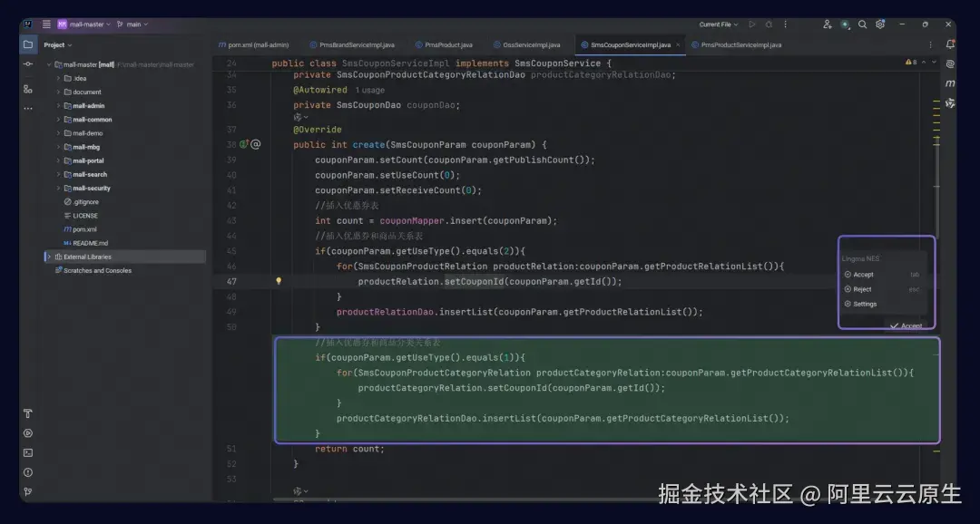980x524 pixels.
Task: Run the current file
Action: (x=752, y=24)
